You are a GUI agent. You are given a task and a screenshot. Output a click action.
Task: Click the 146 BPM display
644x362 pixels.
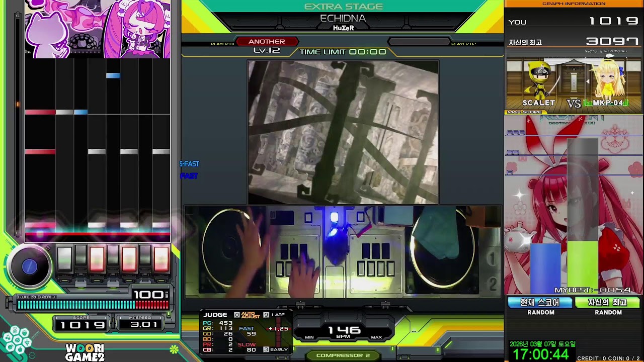[344, 331]
